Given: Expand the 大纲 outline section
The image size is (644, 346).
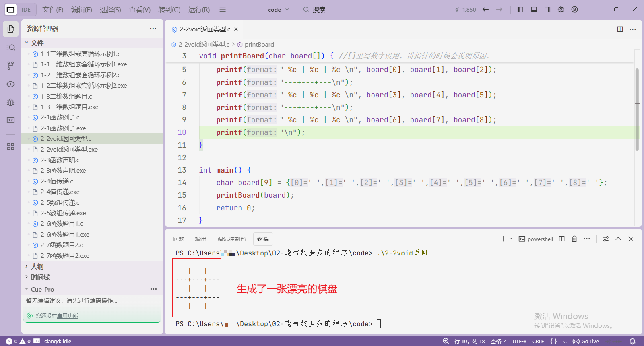Looking at the screenshot, I should point(93,266).
